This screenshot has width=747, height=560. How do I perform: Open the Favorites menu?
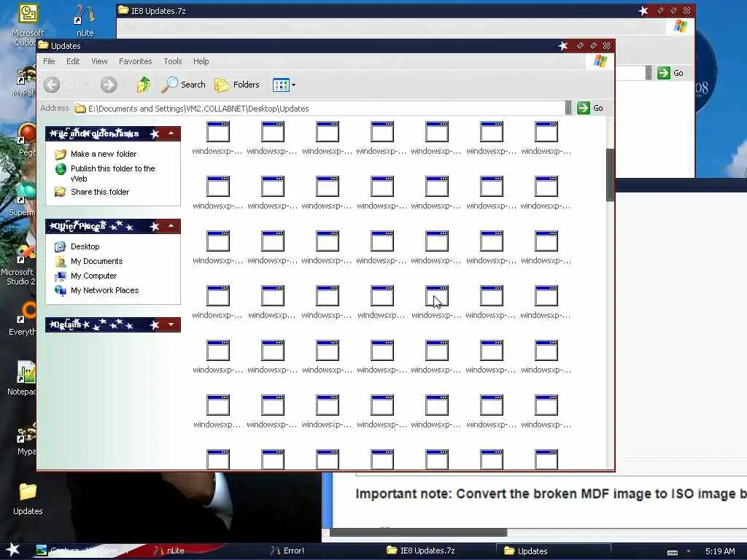(135, 61)
